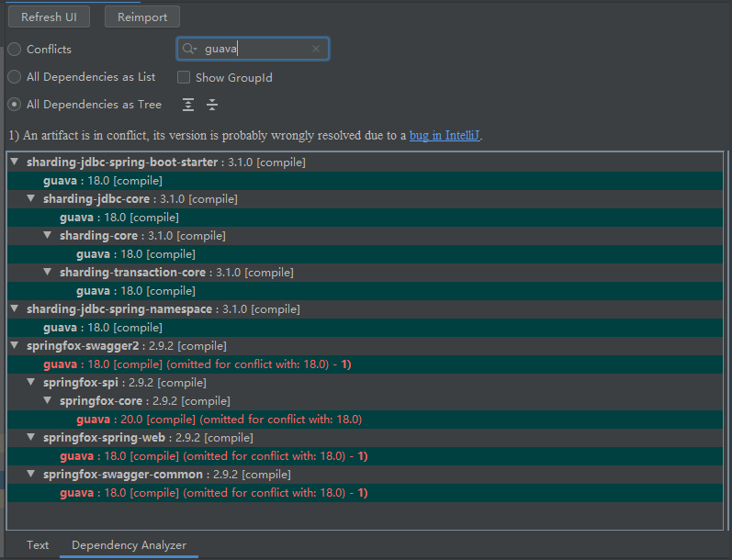
Task: Select guava 20.0 conflict row
Action: click(x=365, y=420)
